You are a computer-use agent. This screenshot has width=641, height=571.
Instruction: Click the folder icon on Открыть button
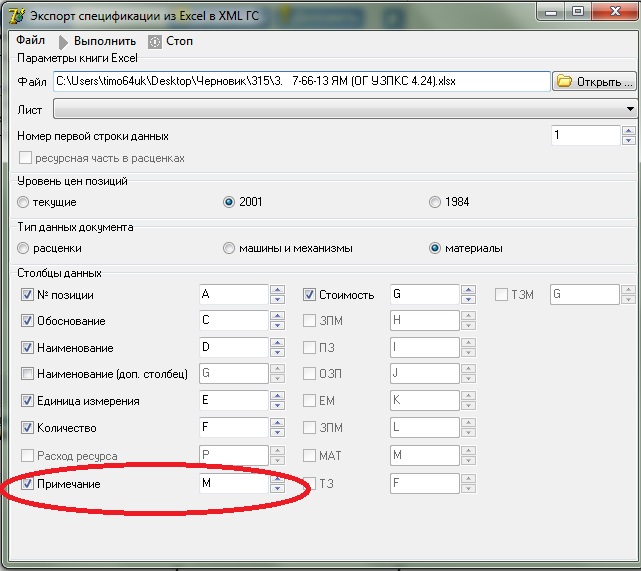coord(565,81)
